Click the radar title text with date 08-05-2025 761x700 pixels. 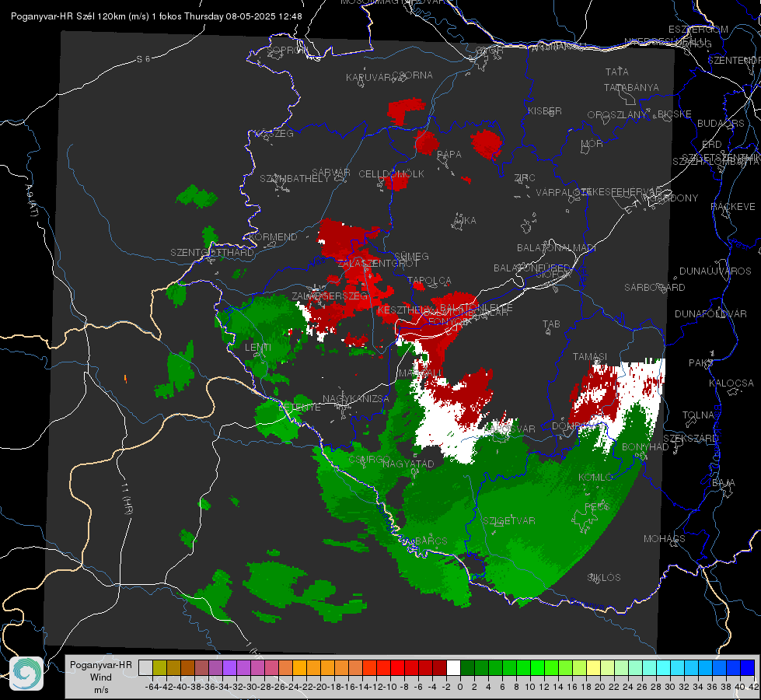(x=156, y=16)
